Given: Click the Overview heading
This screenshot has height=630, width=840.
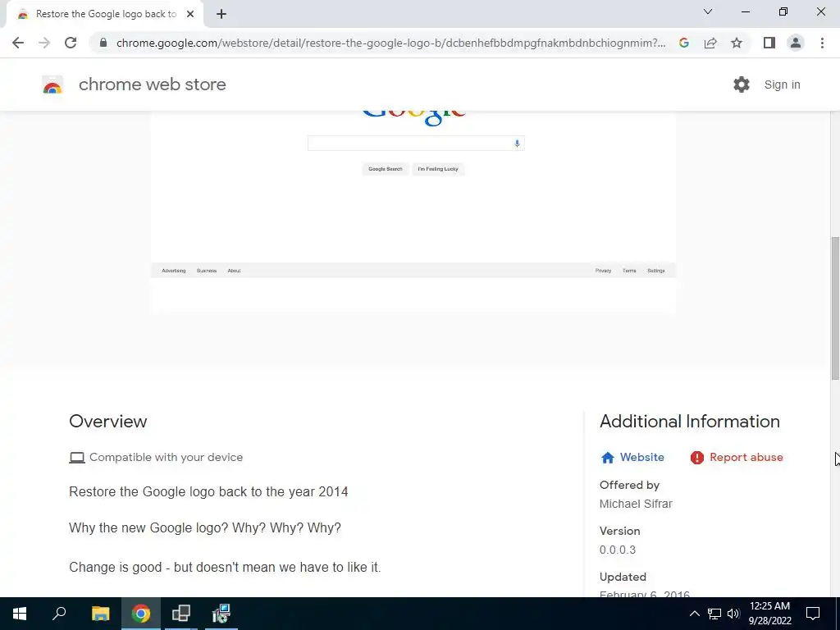Looking at the screenshot, I should coord(107,422).
